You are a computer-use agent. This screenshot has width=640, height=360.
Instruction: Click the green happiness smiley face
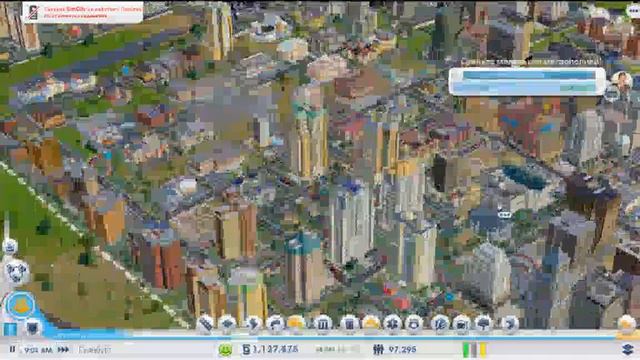[x=225, y=350]
